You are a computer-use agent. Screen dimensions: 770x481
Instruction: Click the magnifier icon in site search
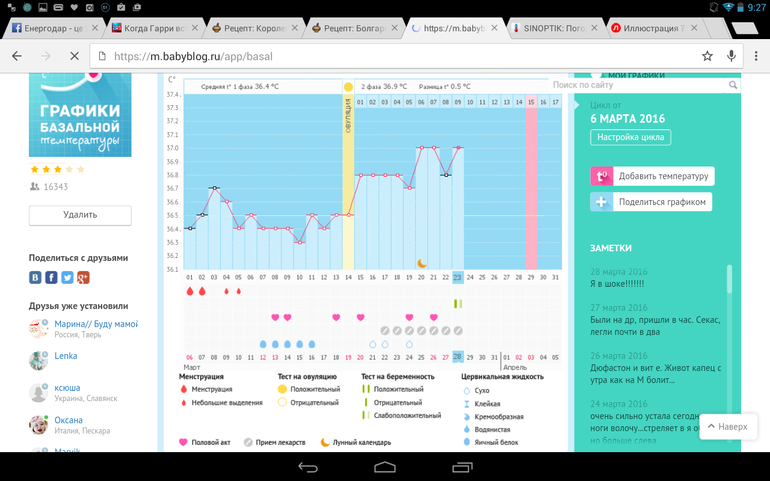[x=733, y=86]
